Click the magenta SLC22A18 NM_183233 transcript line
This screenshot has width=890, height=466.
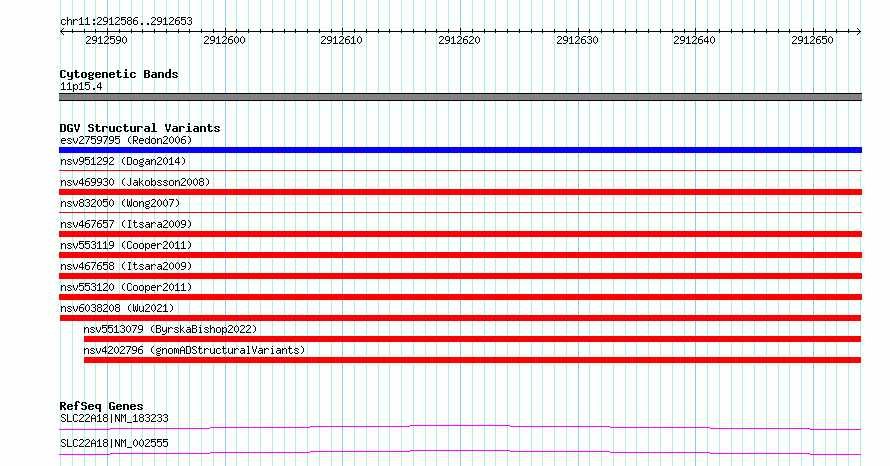pos(460,427)
